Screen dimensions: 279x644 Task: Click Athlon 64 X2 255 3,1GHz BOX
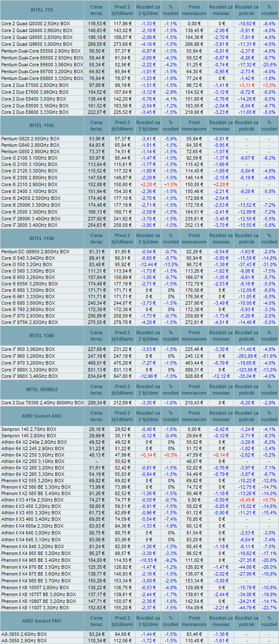point(33,462)
